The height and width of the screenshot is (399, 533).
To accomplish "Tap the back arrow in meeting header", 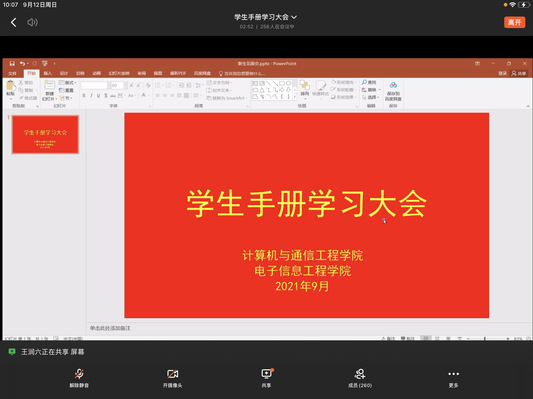I will [14, 22].
